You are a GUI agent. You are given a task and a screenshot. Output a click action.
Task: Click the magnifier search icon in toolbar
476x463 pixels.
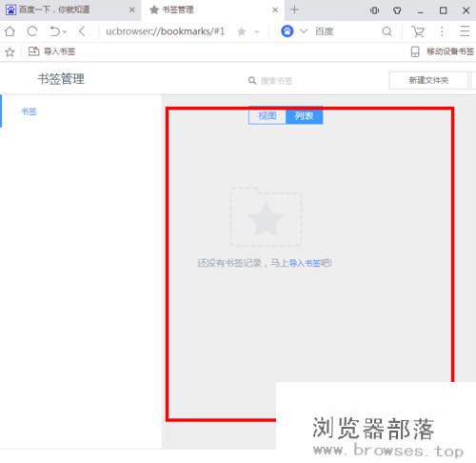pos(387,31)
